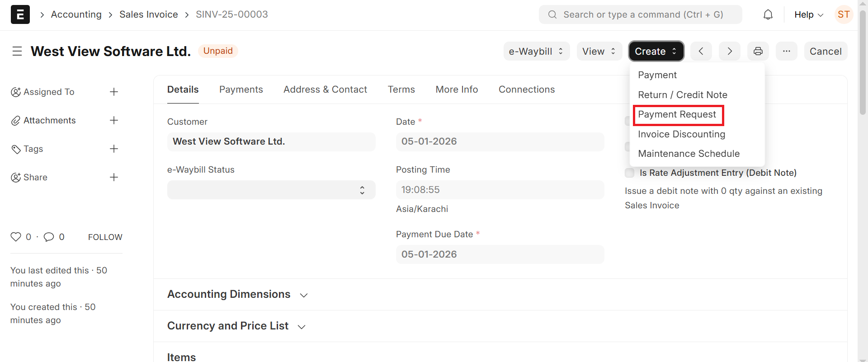Image resolution: width=868 pixels, height=362 pixels.
Task: Open the three-dots more options menu
Action: pyautogui.click(x=787, y=51)
